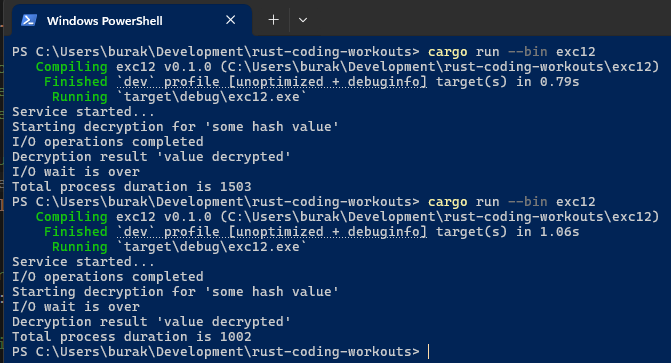Click 'target(s) in 1.06s' text
Image resolution: width=671 pixels, height=363 pixels.
[507, 232]
